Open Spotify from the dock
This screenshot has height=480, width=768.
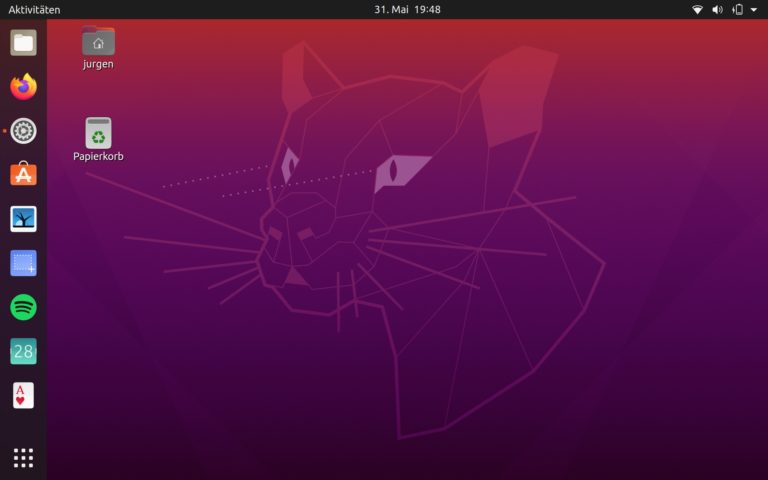point(23,307)
